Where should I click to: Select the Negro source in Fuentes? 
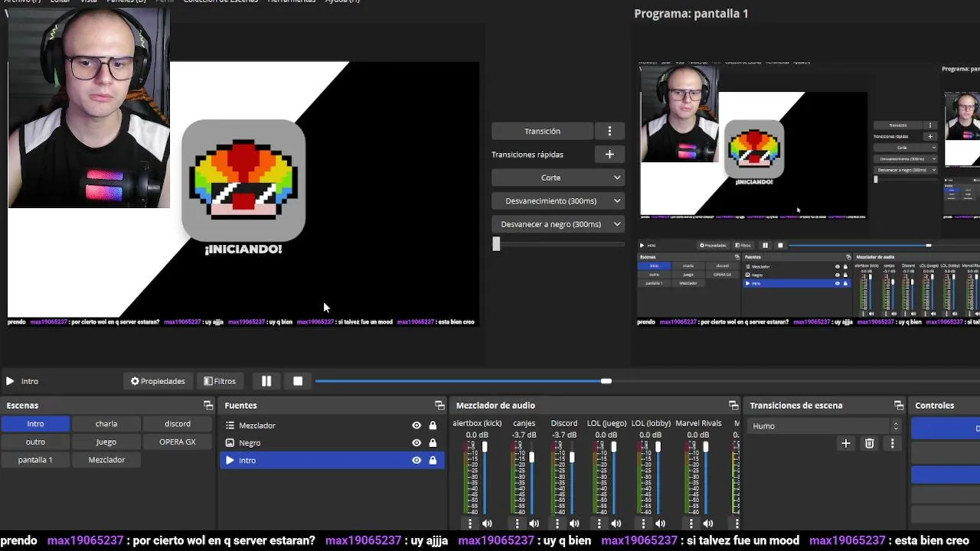pos(332,442)
